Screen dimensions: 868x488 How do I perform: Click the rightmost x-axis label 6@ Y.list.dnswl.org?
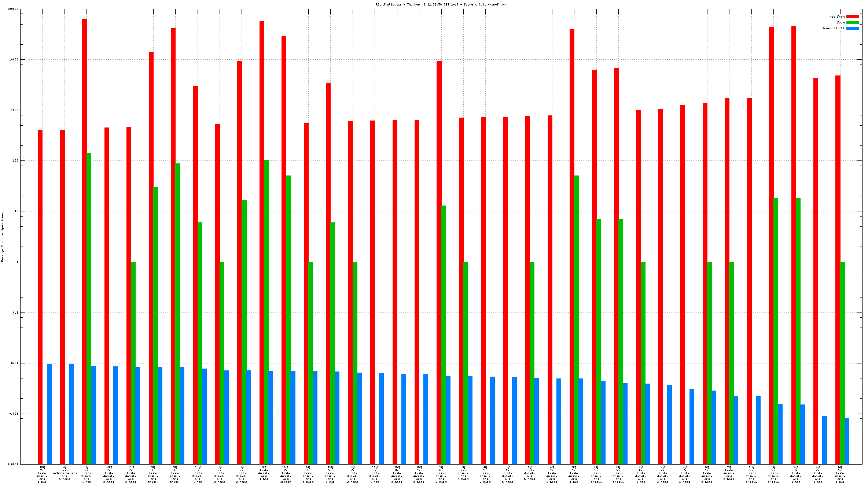pos(840,474)
